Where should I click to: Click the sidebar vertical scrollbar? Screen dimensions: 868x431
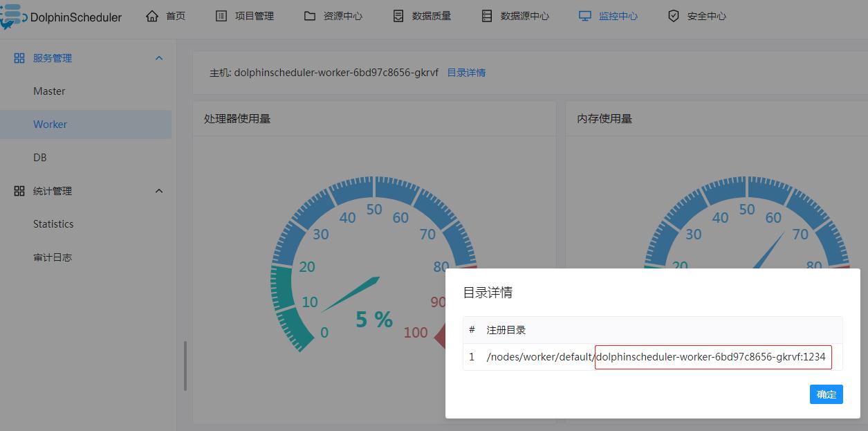(185, 366)
